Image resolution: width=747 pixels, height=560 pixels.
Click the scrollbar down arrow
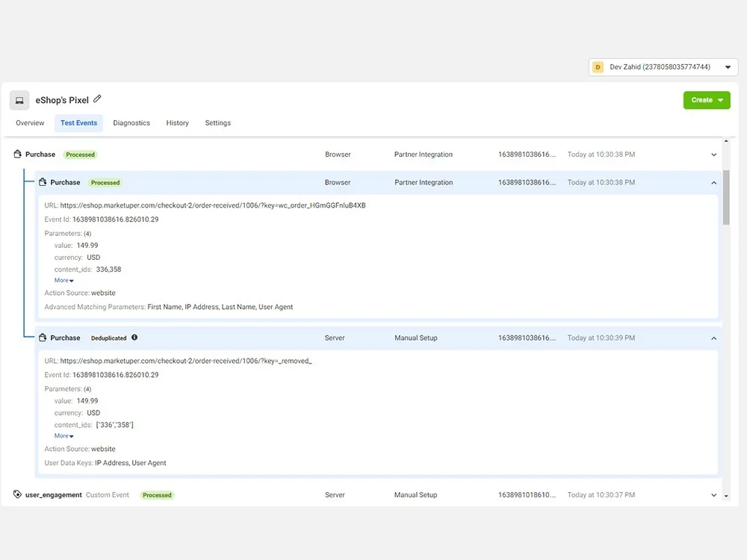click(726, 496)
